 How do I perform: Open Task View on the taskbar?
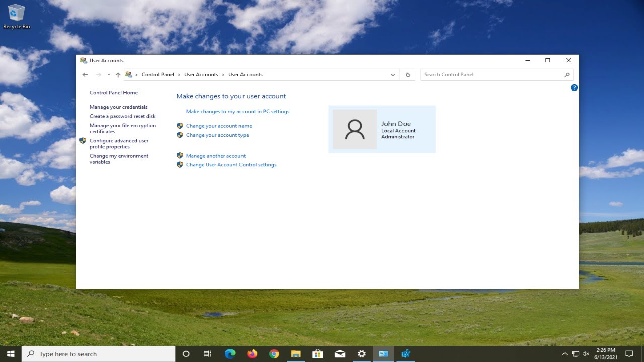(x=207, y=354)
